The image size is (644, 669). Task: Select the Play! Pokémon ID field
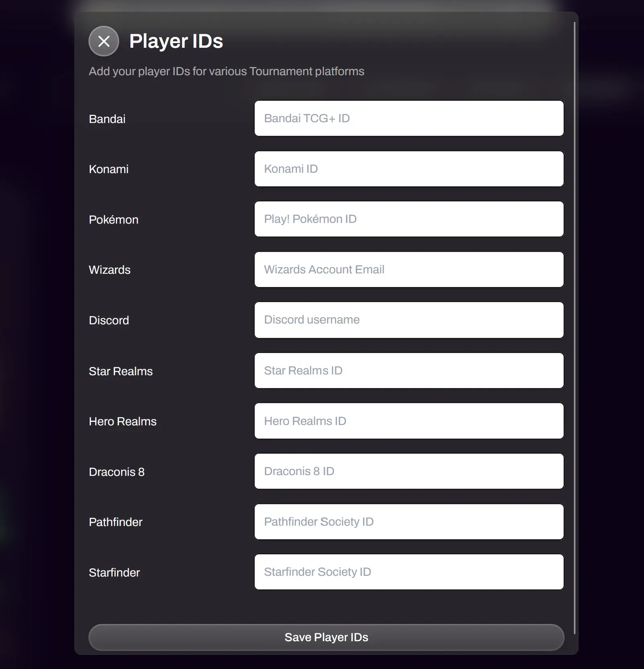(x=409, y=219)
